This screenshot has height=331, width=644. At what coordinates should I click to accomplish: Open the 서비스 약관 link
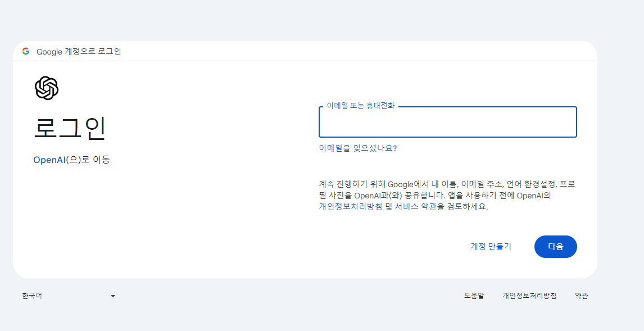click(415, 207)
